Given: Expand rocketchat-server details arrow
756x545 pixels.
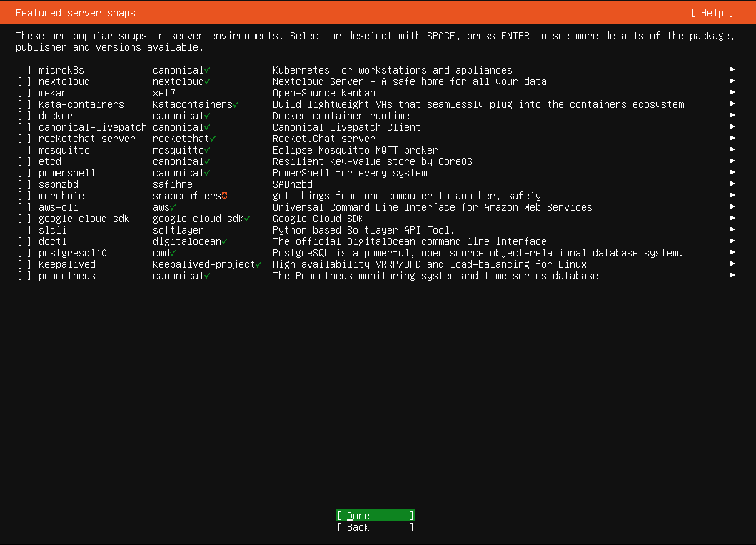Looking at the screenshot, I should click(732, 138).
